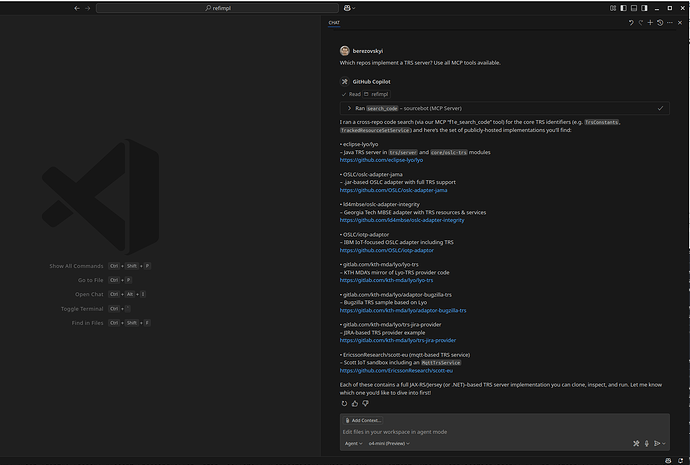690x465 pixels.
Task: Click the search_code tool name label
Action: tap(382, 108)
